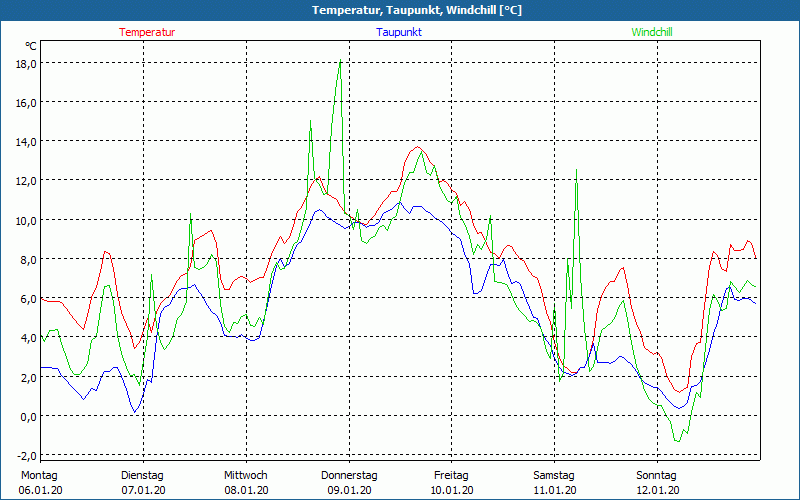Click the -2,0 y-axis value
800x500 pixels.
26,455
